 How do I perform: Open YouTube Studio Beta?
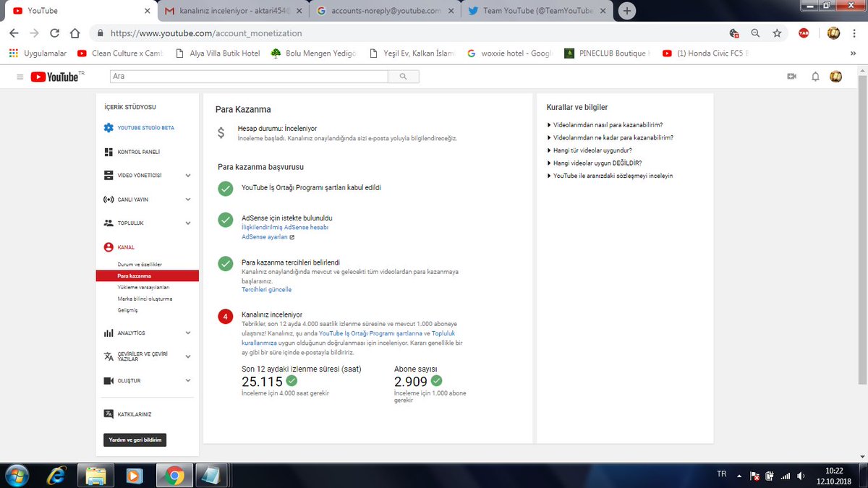click(x=139, y=128)
